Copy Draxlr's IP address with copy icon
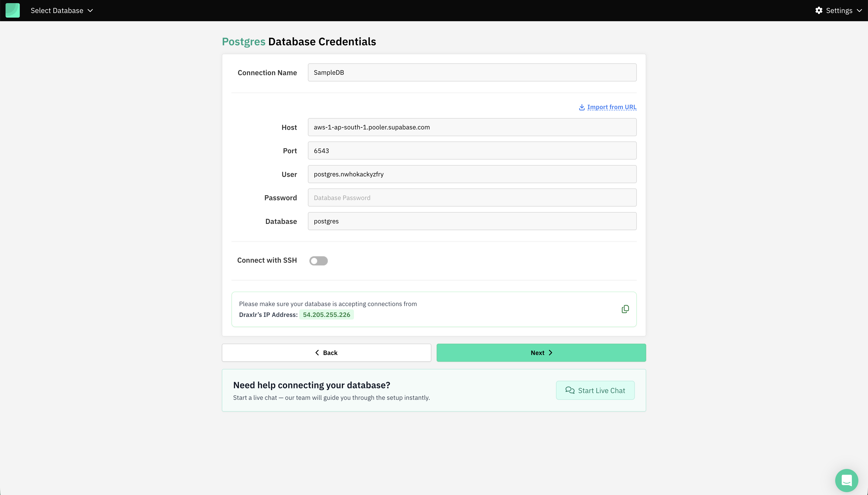The width and height of the screenshot is (868, 495). pos(625,309)
